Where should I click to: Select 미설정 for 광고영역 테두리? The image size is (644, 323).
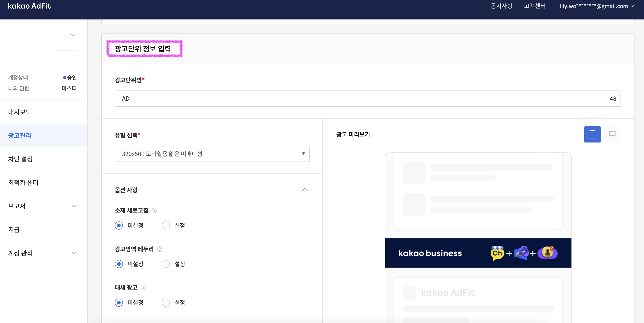point(119,264)
